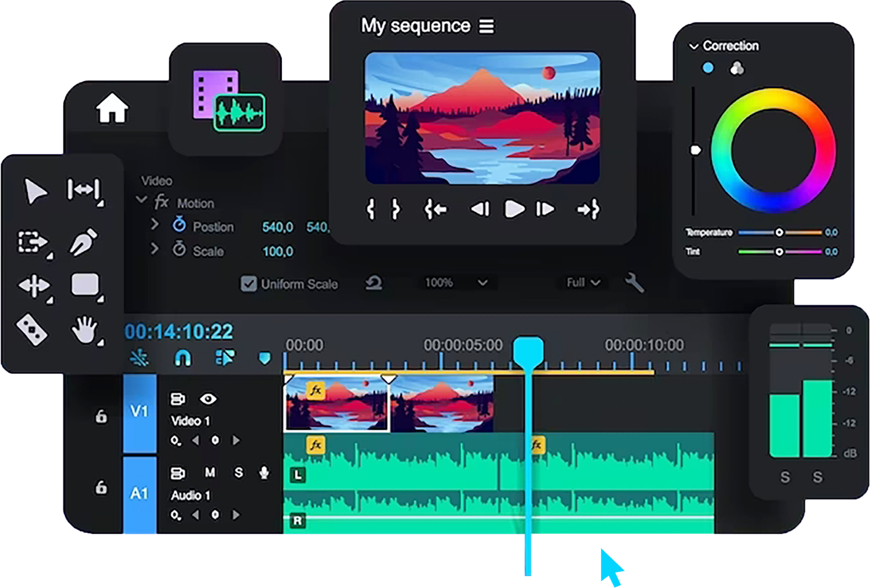
Task: Step back one frame
Action: pyautogui.click(x=480, y=210)
